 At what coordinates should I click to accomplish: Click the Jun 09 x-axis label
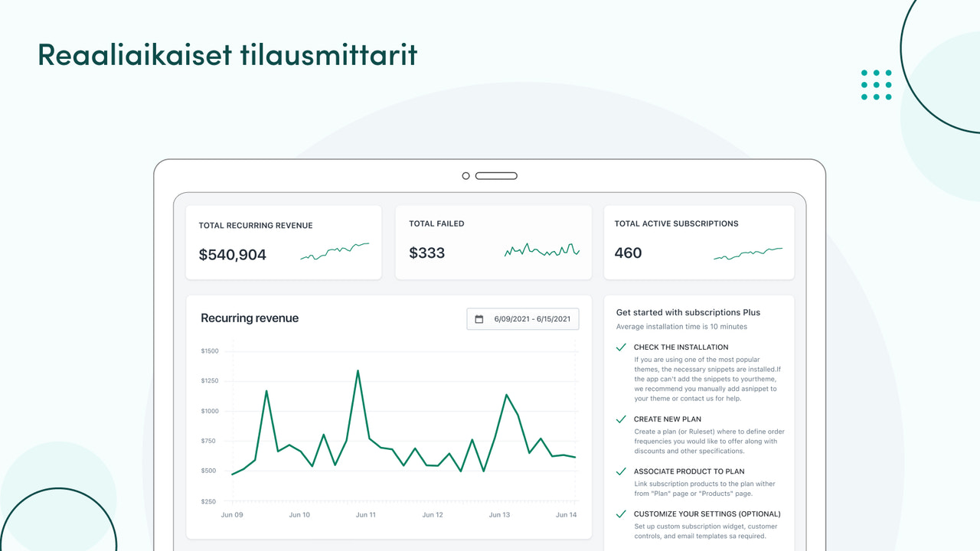coord(233,515)
